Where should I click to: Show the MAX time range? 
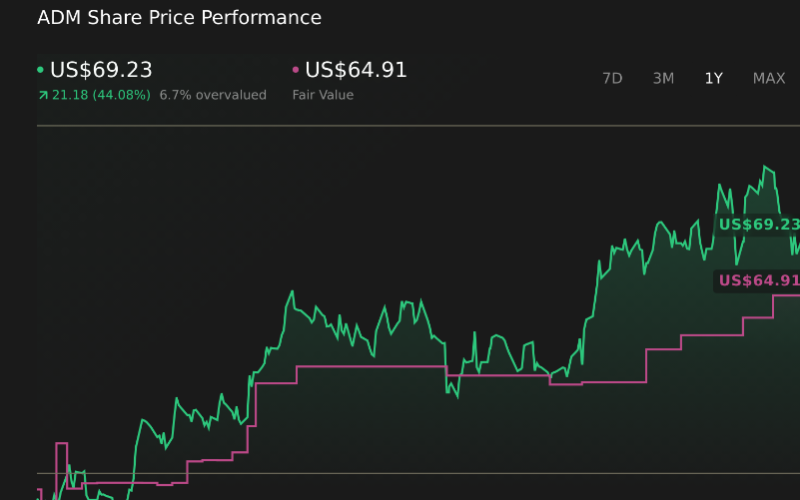pyautogui.click(x=768, y=78)
